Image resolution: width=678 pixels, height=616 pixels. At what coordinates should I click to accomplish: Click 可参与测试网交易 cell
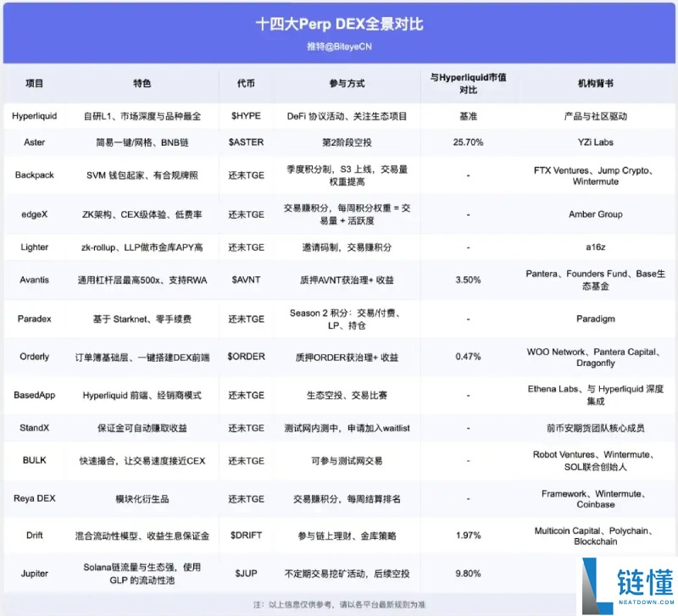tap(347, 461)
